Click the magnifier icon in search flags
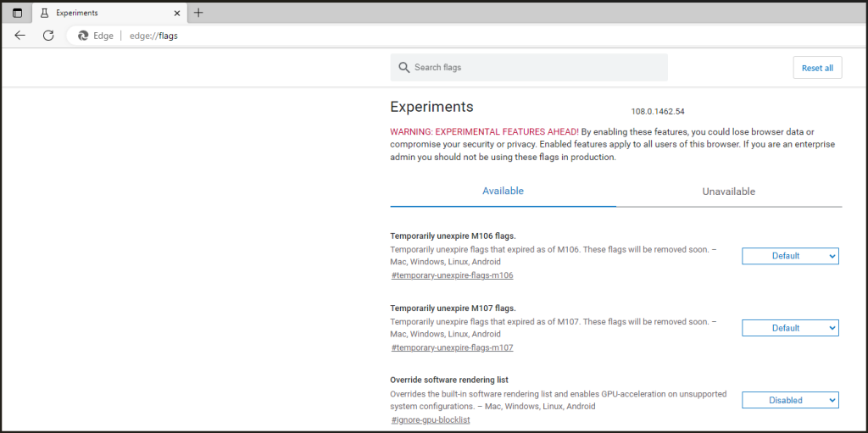Screen dimensions: 868x433 [404, 68]
